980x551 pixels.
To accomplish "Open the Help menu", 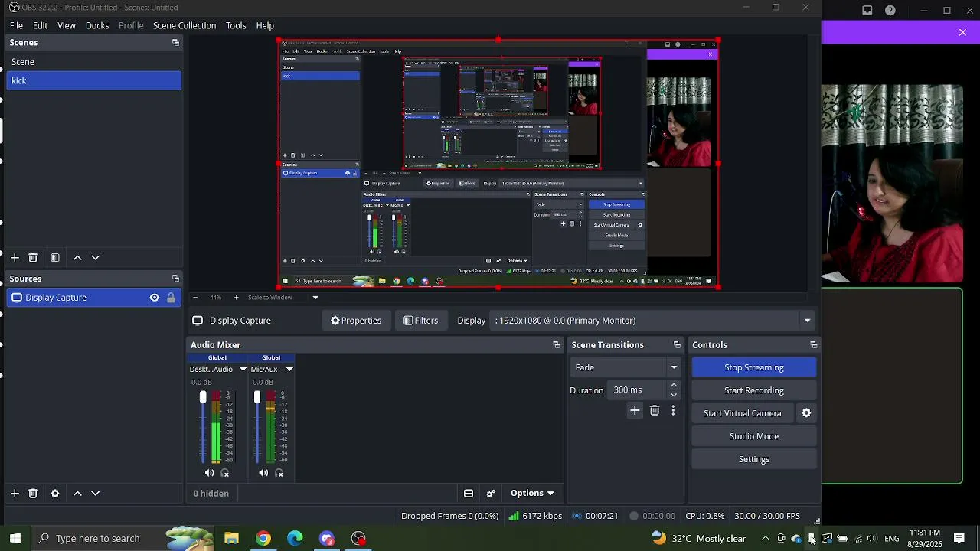I will (x=265, y=25).
